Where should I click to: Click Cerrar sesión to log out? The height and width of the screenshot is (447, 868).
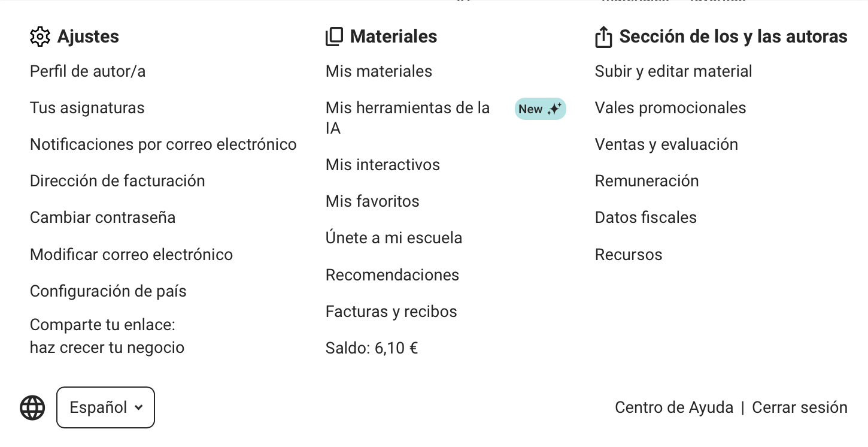click(x=799, y=407)
